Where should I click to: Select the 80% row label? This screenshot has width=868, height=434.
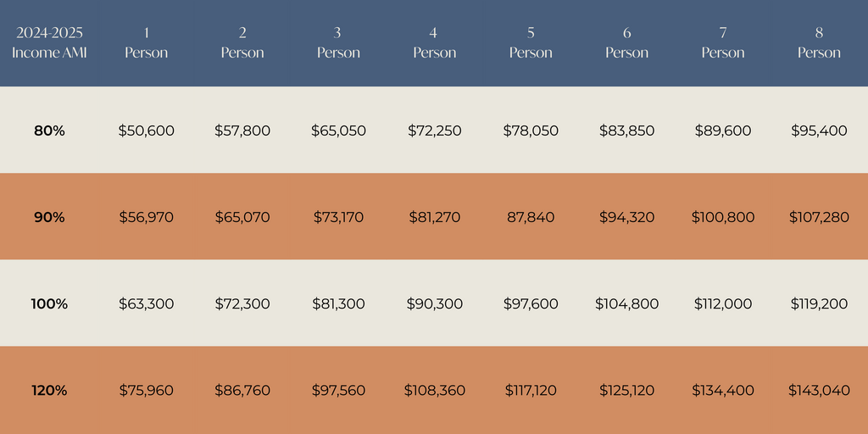49,131
